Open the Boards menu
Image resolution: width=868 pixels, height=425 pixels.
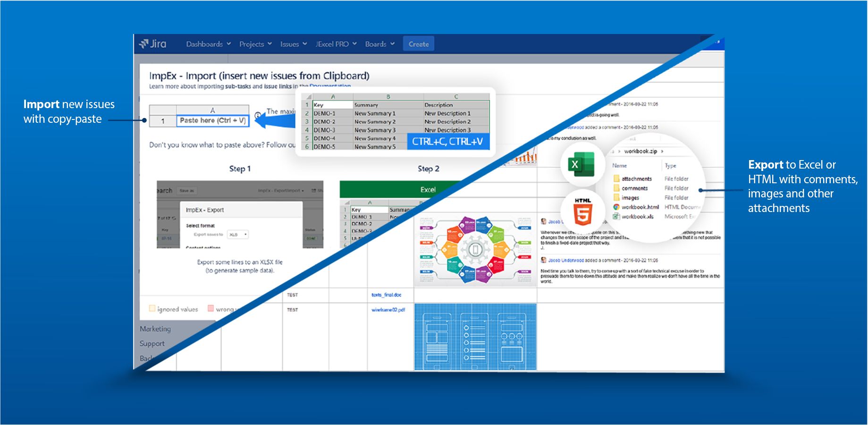pyautogui.click(x=379, y=44)
